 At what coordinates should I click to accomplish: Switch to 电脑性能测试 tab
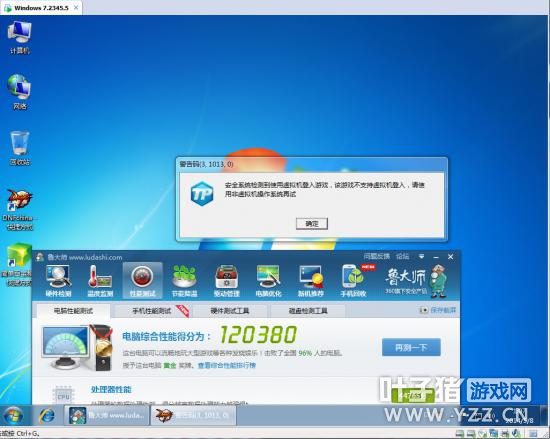tap(73, 311)
